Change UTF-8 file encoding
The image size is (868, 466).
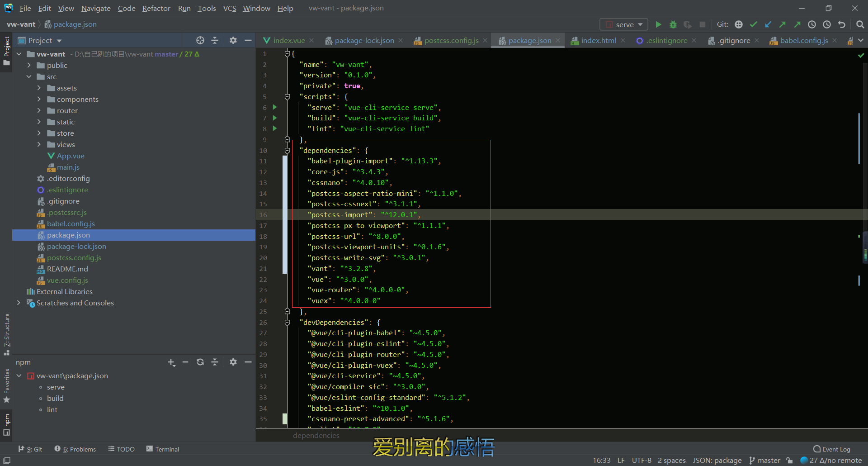click(642, 460)
